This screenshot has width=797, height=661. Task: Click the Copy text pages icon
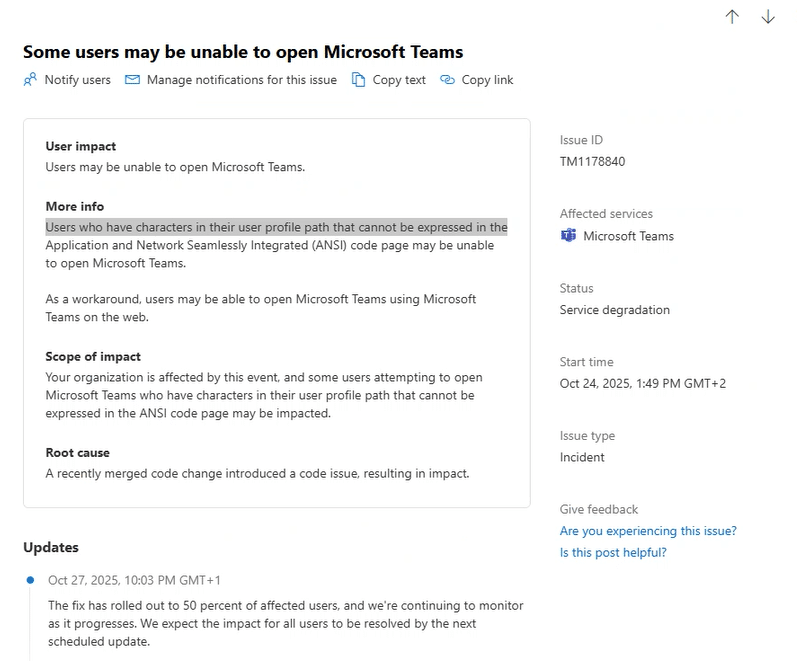point(358,80)
